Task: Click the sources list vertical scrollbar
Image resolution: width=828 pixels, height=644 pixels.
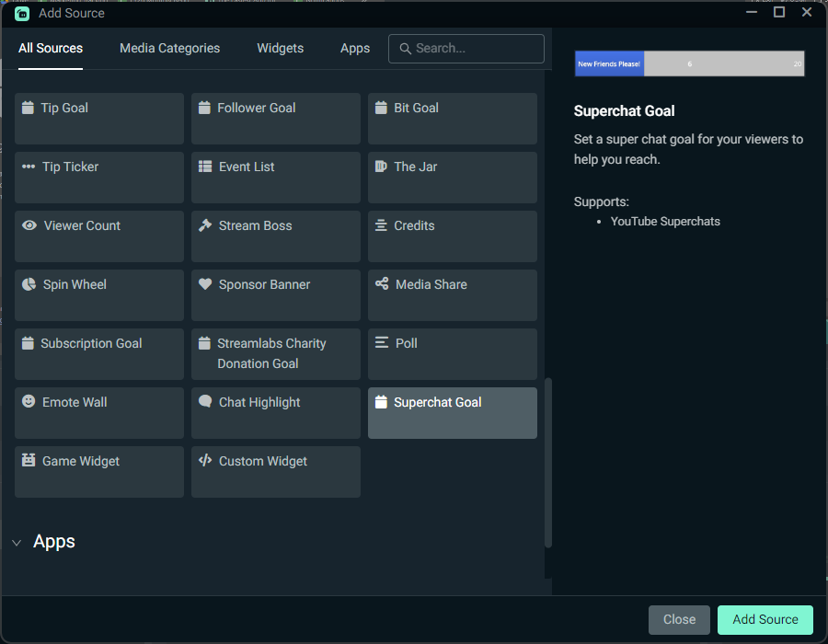Action: point(548,463)
